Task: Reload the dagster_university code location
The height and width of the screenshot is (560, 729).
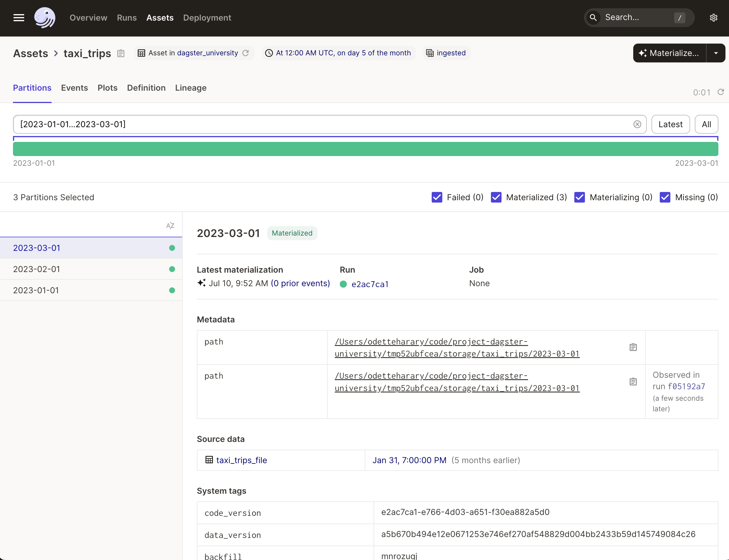Action: click(245, 53)
